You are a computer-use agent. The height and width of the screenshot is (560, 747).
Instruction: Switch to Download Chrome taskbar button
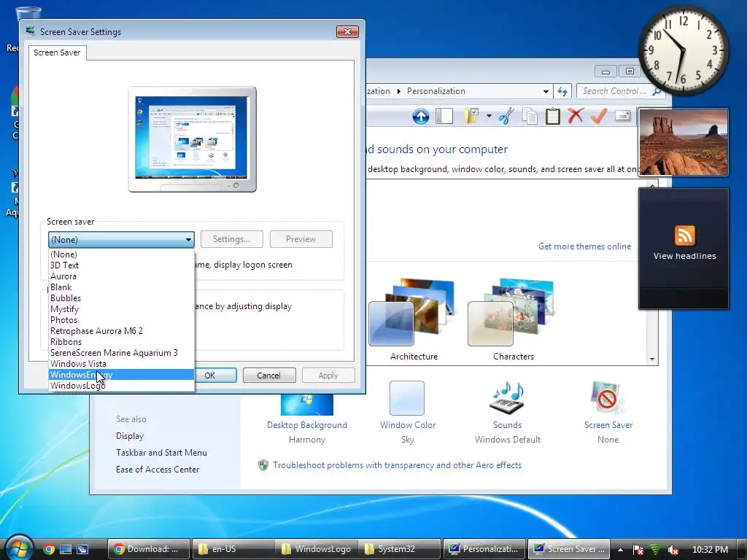[149, 549]
